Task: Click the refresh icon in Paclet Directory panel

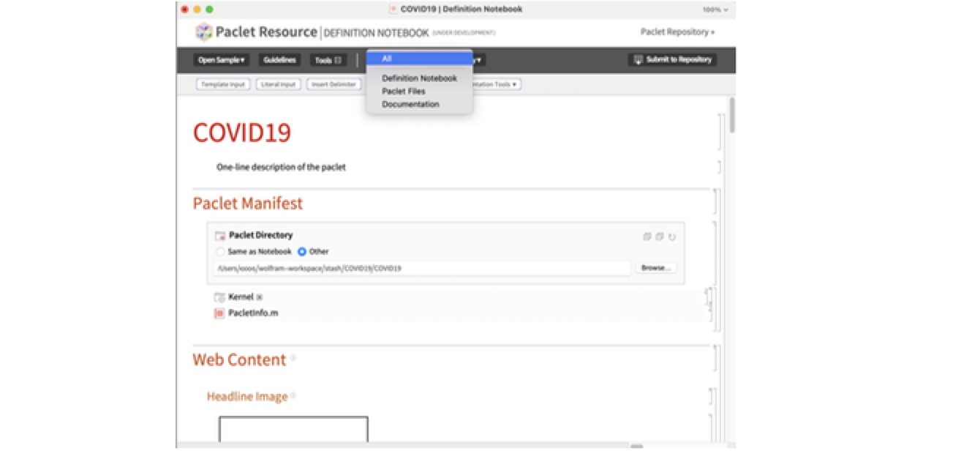Action: click(x=672, y=236)
